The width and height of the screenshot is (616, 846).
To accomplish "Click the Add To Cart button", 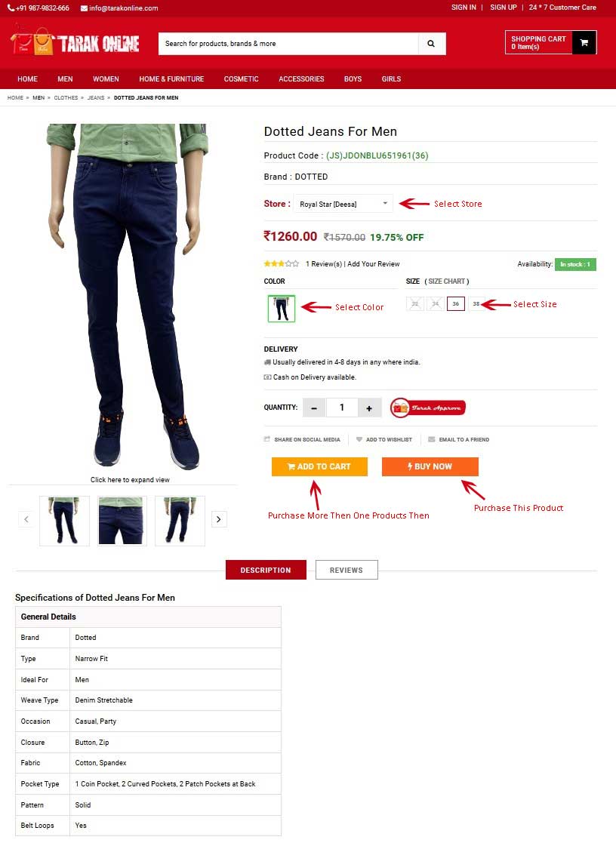I will click(319, 466).
